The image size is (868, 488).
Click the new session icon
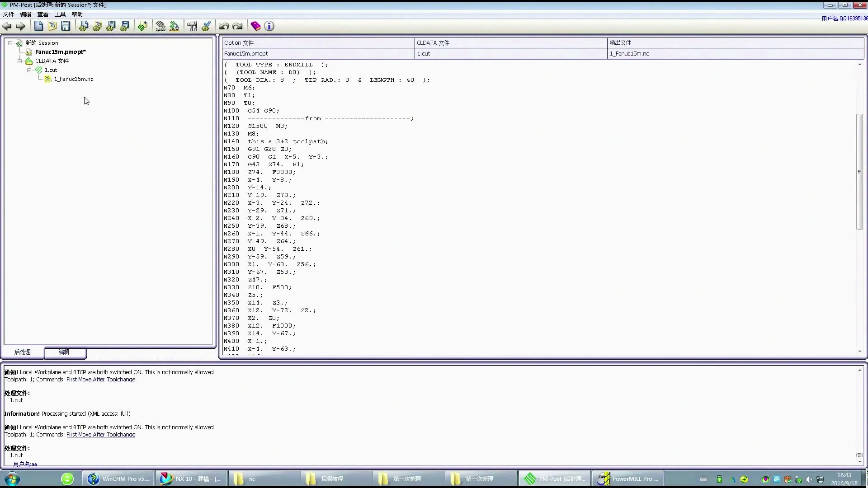coord(39,26)
